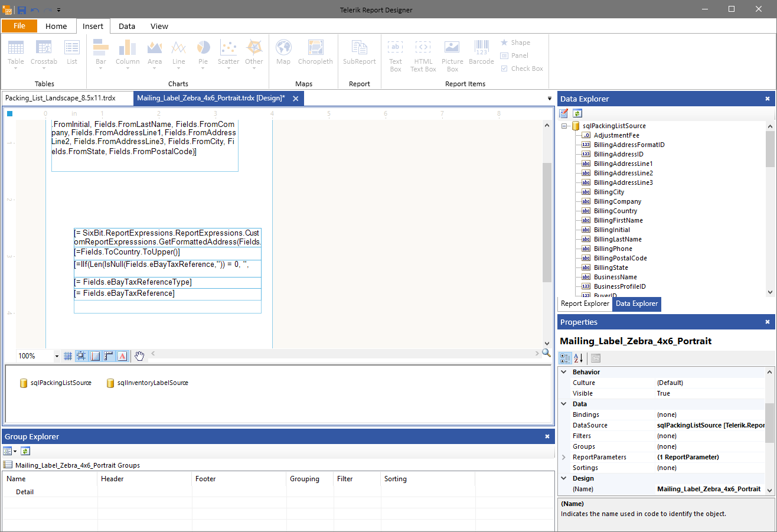Insert a Scatter chart

[228, 55]
